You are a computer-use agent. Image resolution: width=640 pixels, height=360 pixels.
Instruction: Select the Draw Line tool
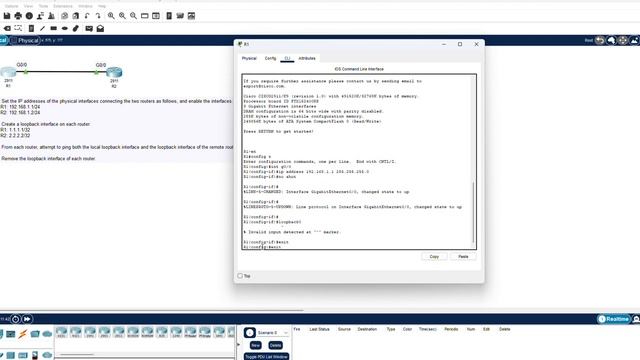pos(42,28)
